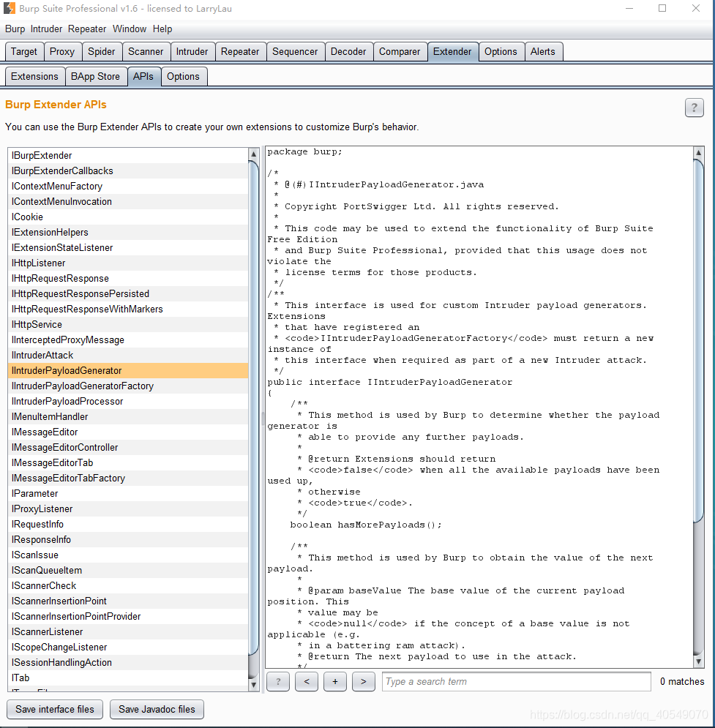The image size is (715, 728).
Task: Select IIntruderPayloadGeneratorFactory in the list
Action: [x=128, y=386]
